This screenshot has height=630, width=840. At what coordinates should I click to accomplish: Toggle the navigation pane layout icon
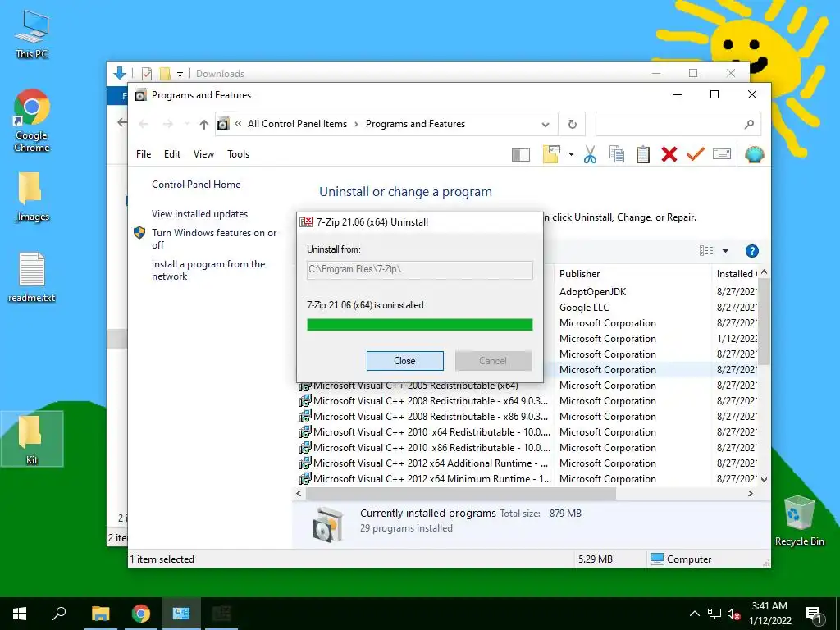pyautogui.click(x=521, y=155)
